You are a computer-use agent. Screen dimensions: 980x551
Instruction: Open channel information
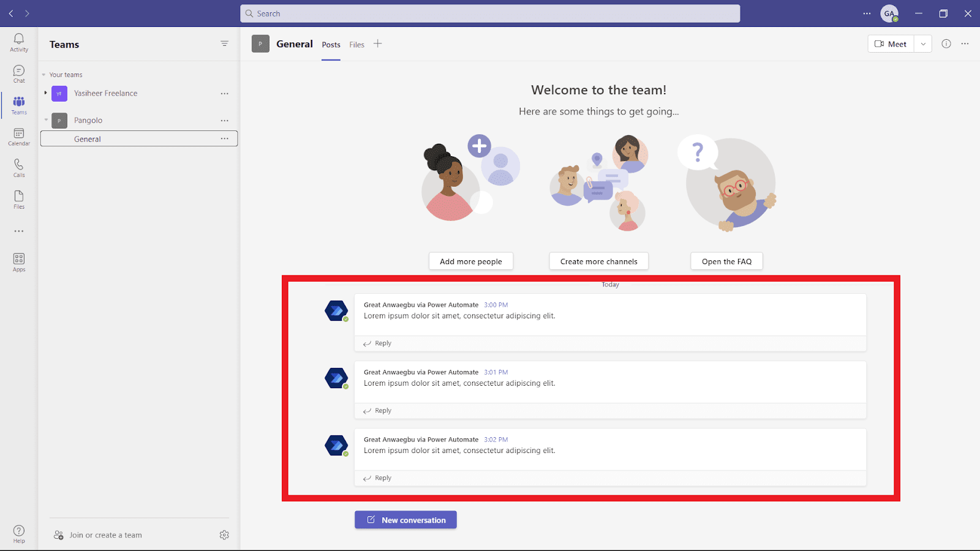945,43
